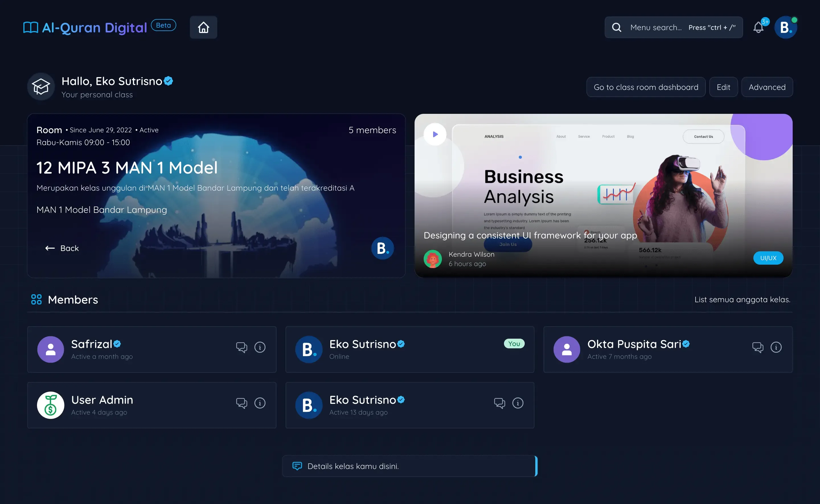The image size is (820, 504).
Task: Click the Beta badge
Action: click(163, 25)
